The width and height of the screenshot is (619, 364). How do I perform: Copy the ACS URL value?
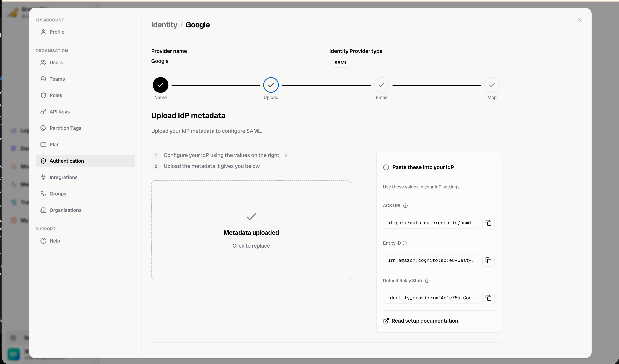(488, 223)
